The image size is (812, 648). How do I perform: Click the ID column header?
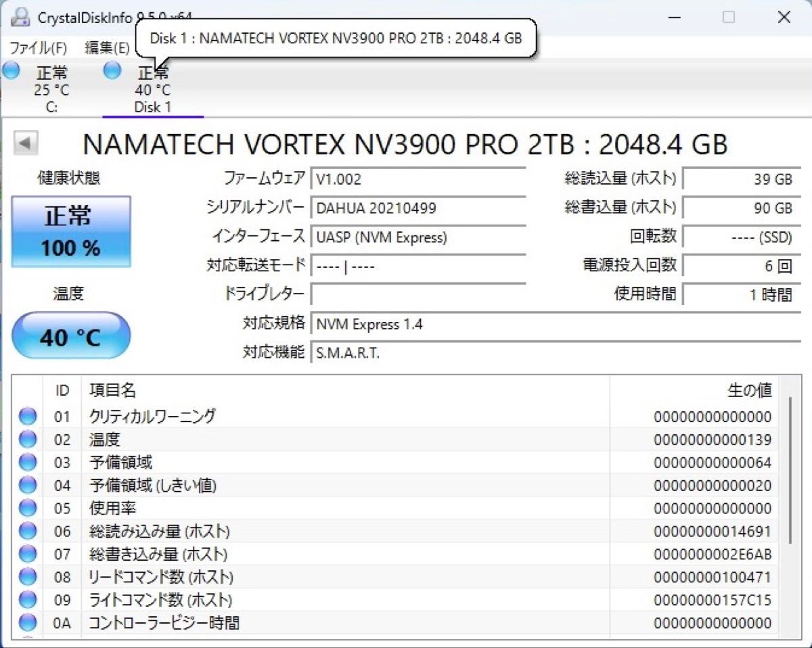62,390
